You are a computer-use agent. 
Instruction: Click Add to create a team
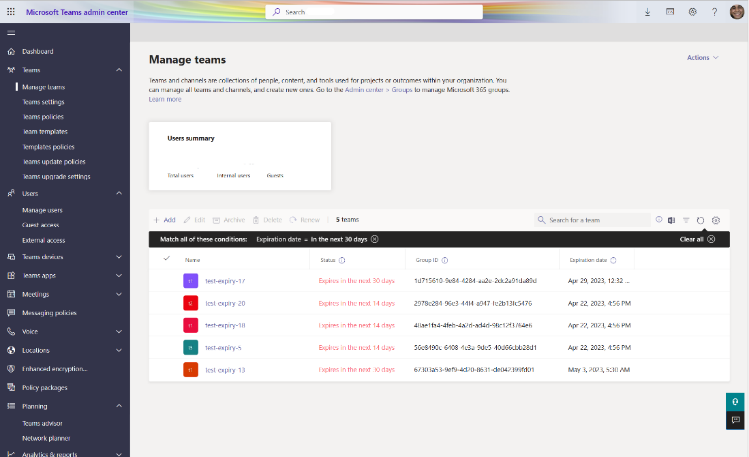164,220
